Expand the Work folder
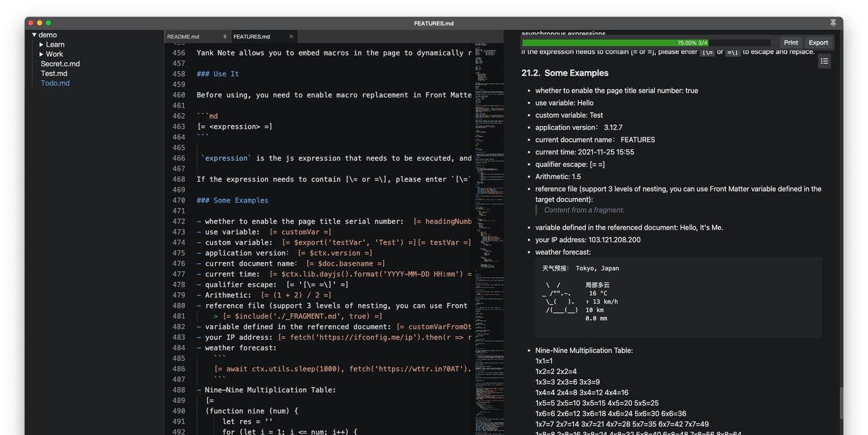 point(41,54)
